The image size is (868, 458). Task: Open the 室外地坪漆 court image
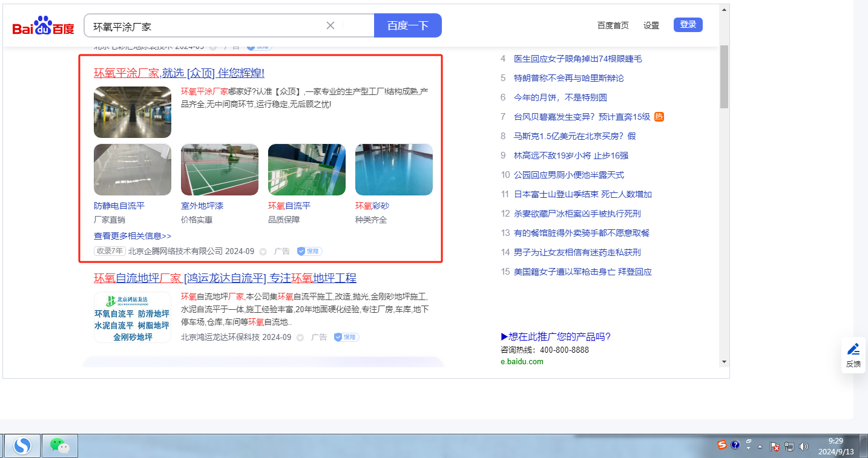click(220, 169)
